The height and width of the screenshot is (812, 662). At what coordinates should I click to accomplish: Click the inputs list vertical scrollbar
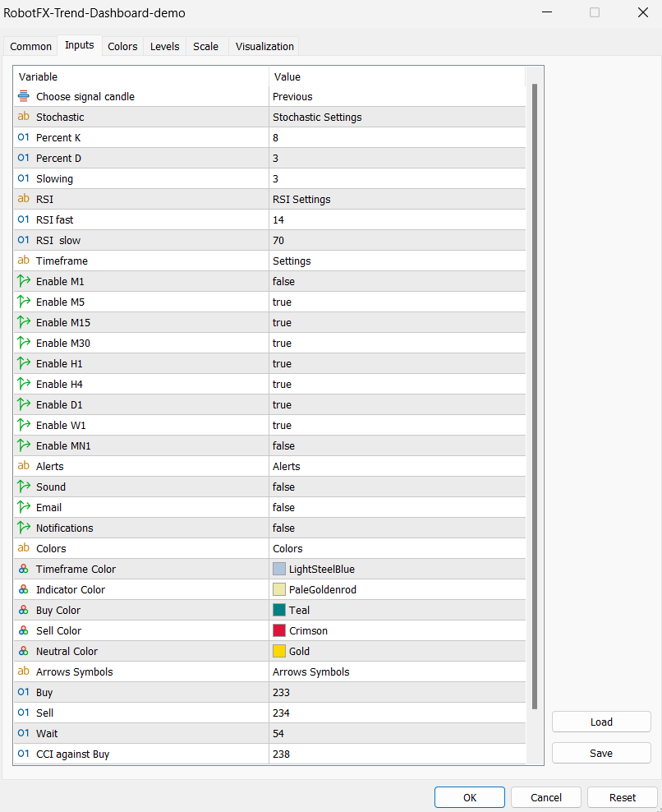coord(535,396)
